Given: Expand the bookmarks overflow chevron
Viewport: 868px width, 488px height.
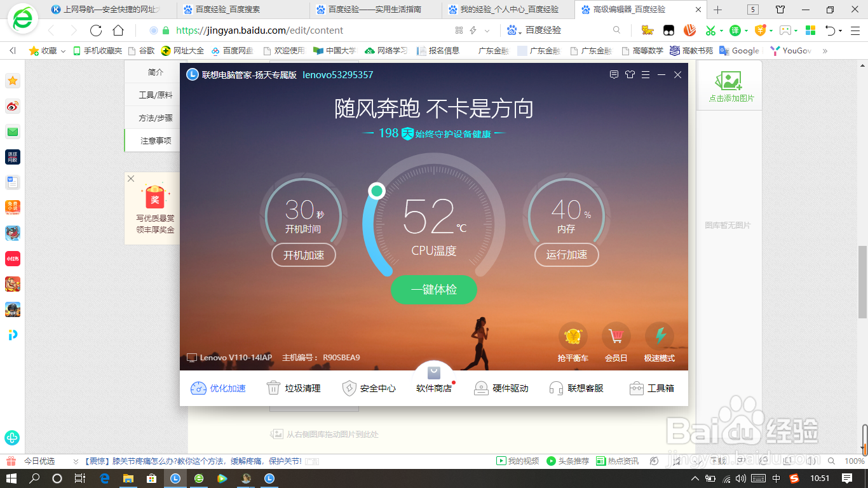Looking at the screenshot, I should [825, 51].
